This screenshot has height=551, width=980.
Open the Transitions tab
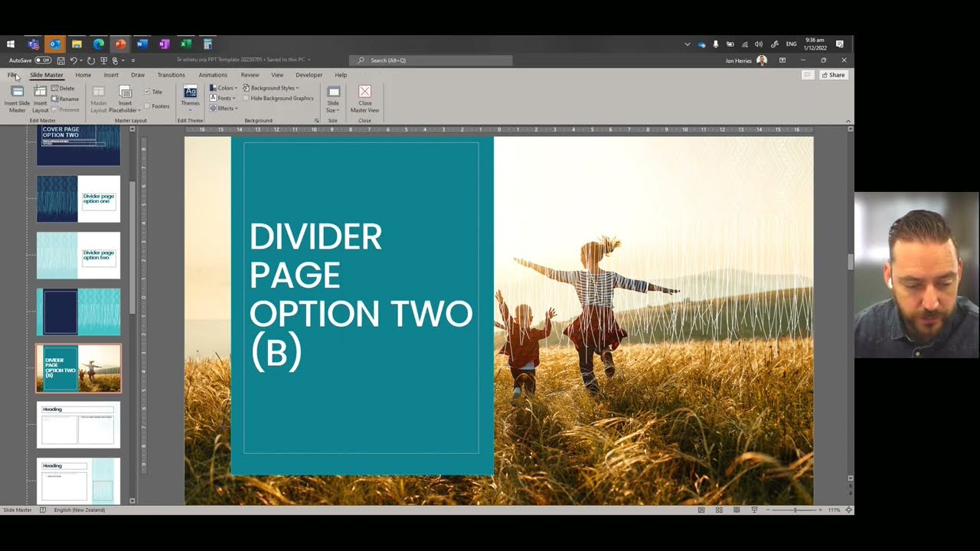click(171, 75)
